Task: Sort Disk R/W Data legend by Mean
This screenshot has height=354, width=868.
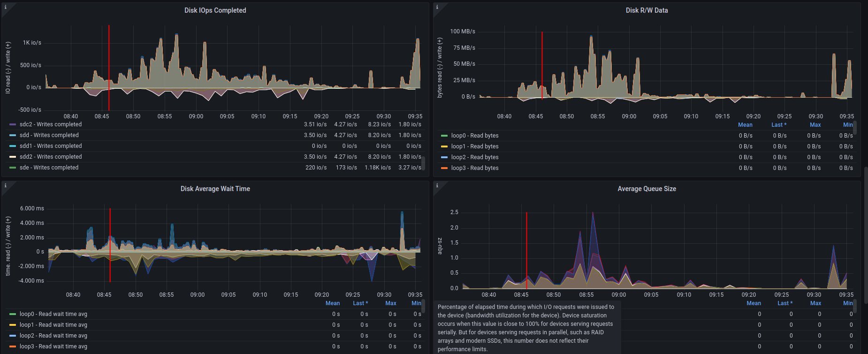Action: click(745, 125)
